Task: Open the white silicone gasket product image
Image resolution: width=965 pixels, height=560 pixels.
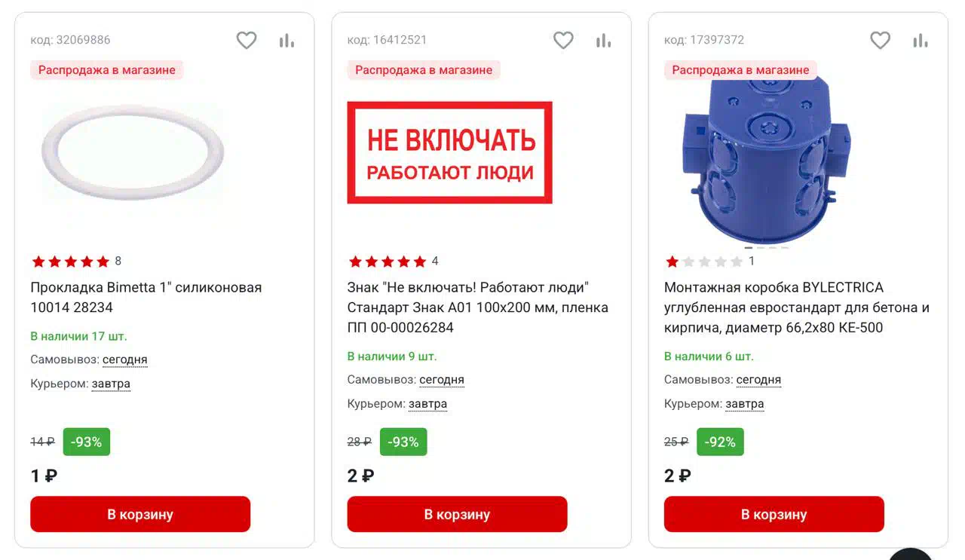Action: pyautogui.click(x=133, y=153)
